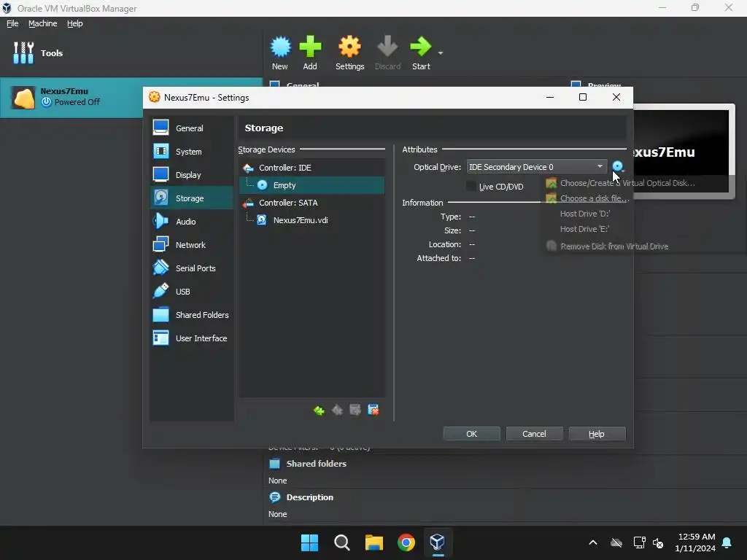Select Host Drive 'D:' menu entry
The image size is (747, 560).
pyautogui.click(x=584, y=214)
